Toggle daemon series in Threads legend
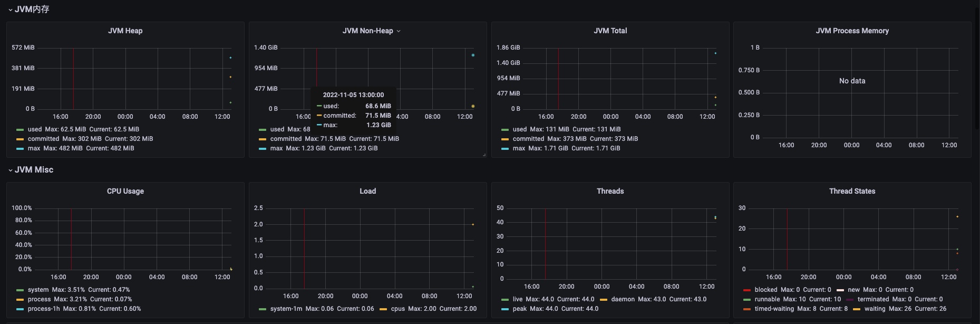The image size is (980, 324). coord(623,299)
